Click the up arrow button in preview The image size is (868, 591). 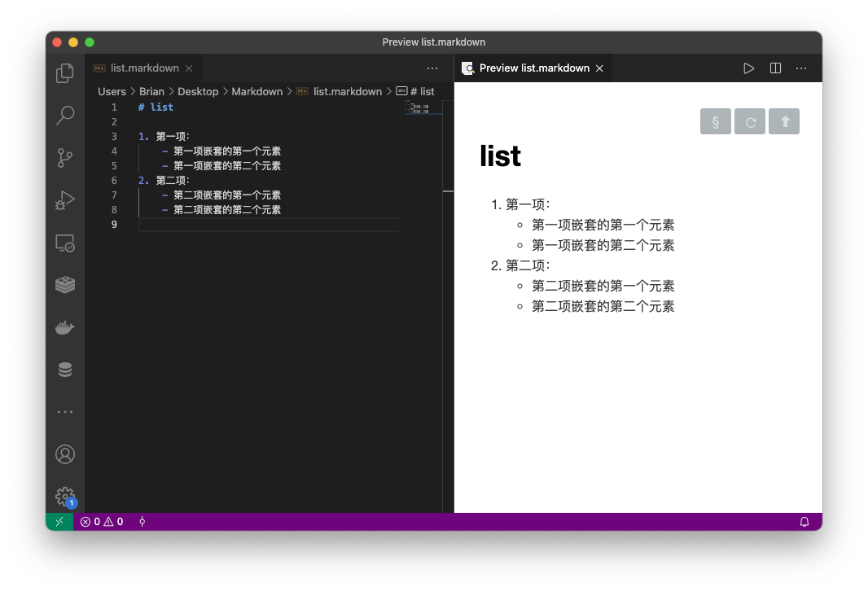point(784,121)
